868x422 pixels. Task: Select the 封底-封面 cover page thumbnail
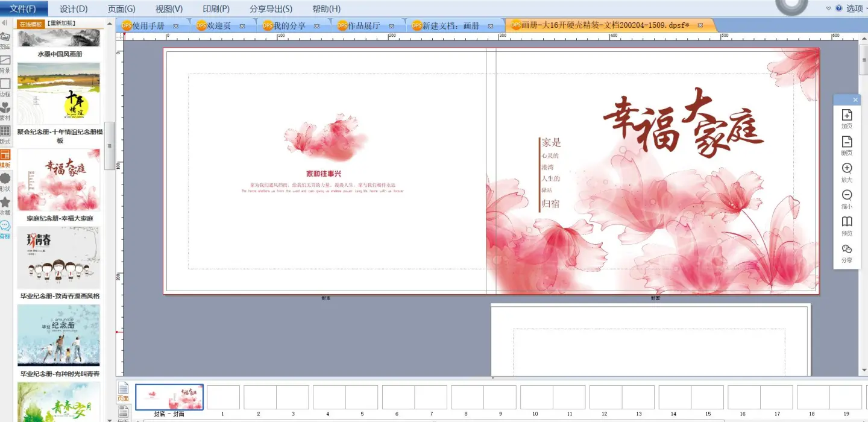click(169, 397)
